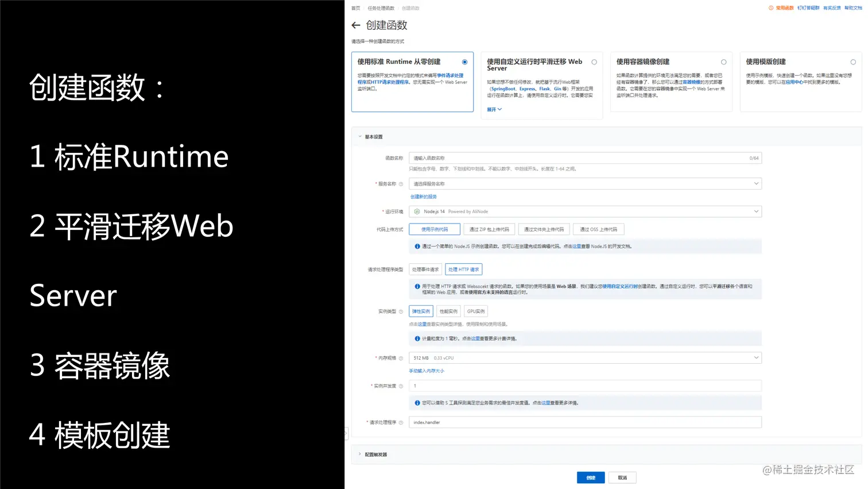The height and width of the screenshot is (489, 868).
Task: Navigate via the 任务处理函数 breadcrumb
Action: [x=380, y=8]
